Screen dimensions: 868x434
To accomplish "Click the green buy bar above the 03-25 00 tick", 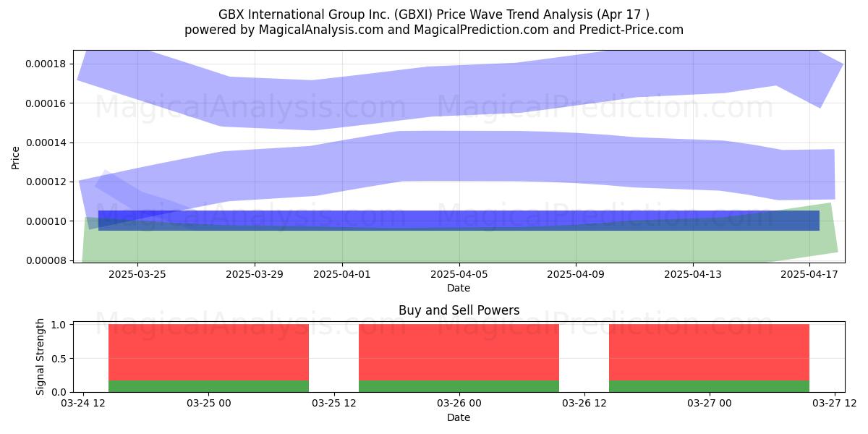I will [x=209, y=386].
